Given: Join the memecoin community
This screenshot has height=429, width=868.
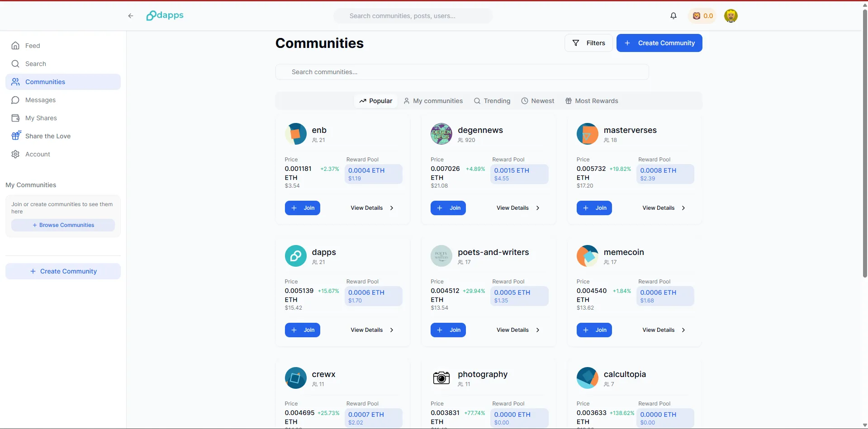Looking at the screenshot, I should coord(594,330).
